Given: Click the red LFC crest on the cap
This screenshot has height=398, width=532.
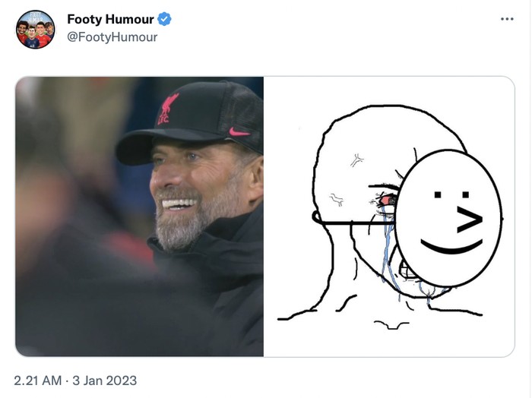Looking at the screenshot, I should click(x=166, y=109).
